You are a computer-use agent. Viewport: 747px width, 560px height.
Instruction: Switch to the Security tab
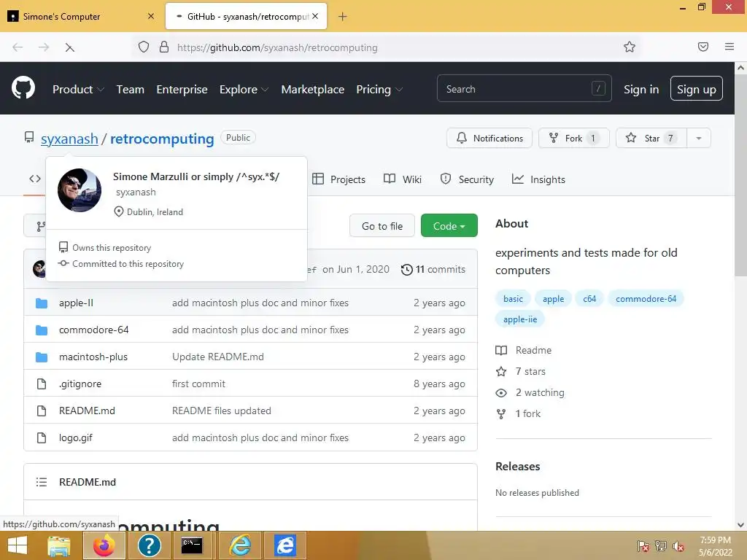point(467,179)
